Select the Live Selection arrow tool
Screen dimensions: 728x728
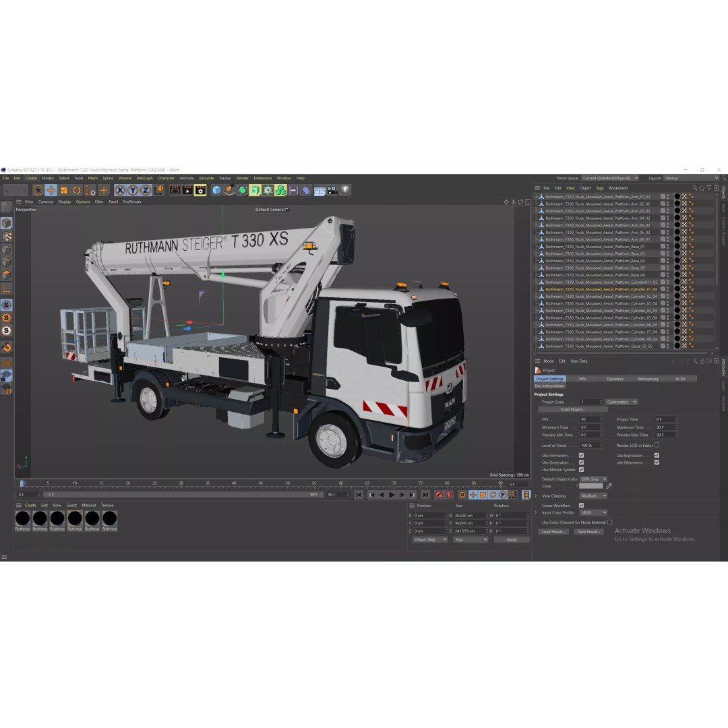tap(38, 190)
